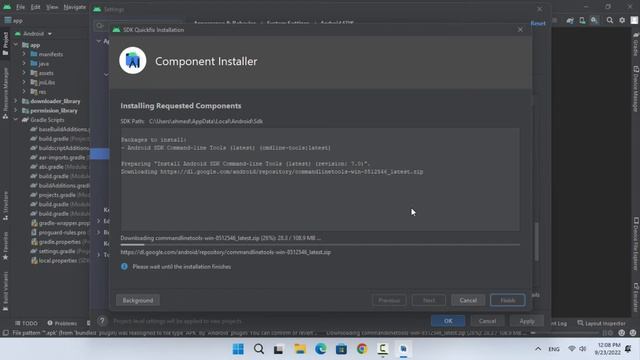This screenshot has height=360, width=640.
Task: Select gradle-wrapper.properties file
Action: point(60,223)
